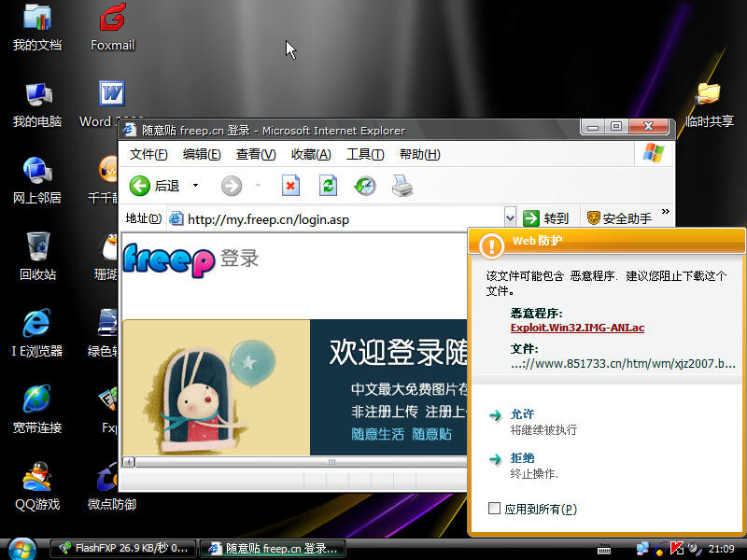The image size is (747, 560).
Task: Click the 21:09 system clock
Action: pos(721,549)
